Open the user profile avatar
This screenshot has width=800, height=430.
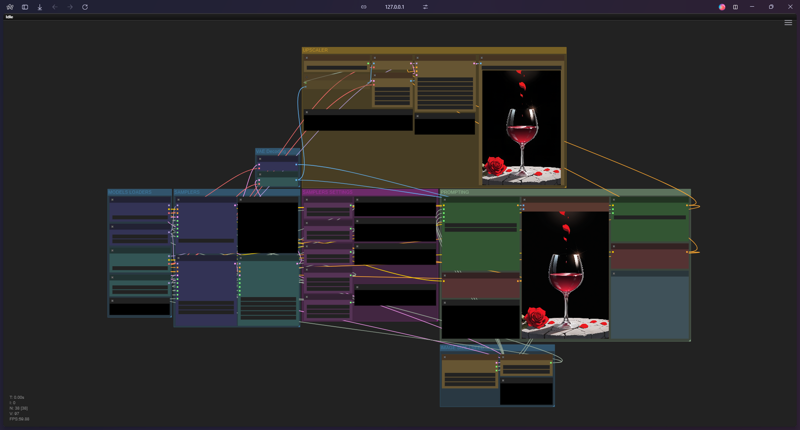point(722,7)
